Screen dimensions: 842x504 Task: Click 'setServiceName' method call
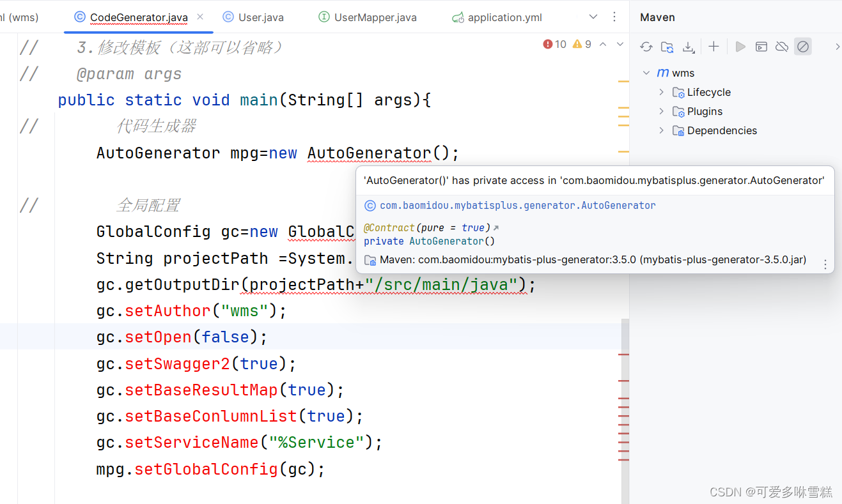tap(192, 442)
